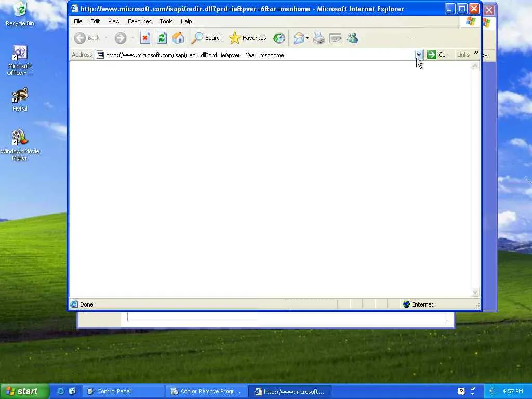Go to the Home page icon
The image size is (532, 399).
pos(178,38)
